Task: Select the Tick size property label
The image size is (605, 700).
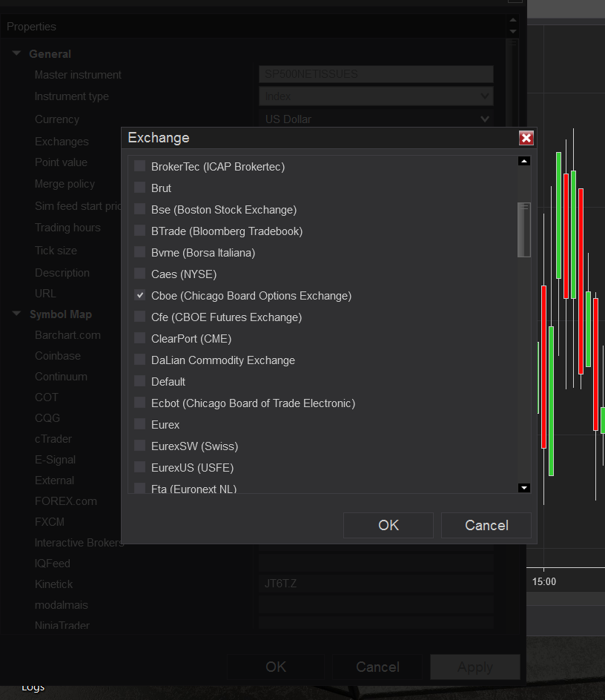Action: [x=56, y=251]
